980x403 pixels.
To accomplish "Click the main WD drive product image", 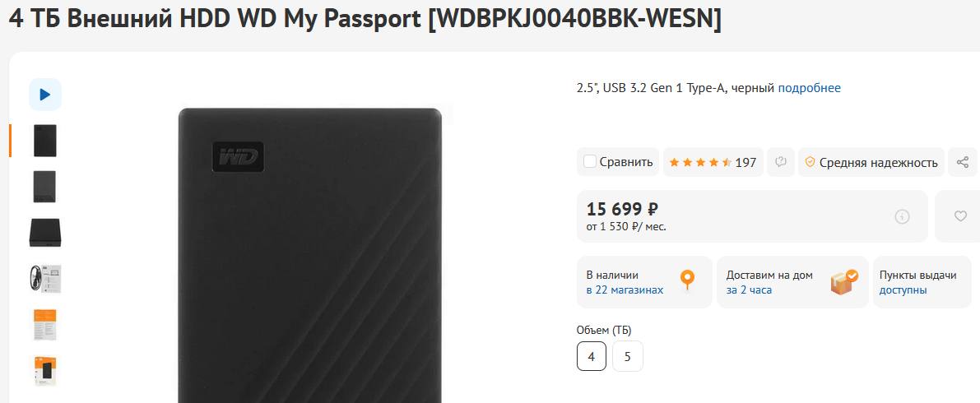I will tap(310, 256).
